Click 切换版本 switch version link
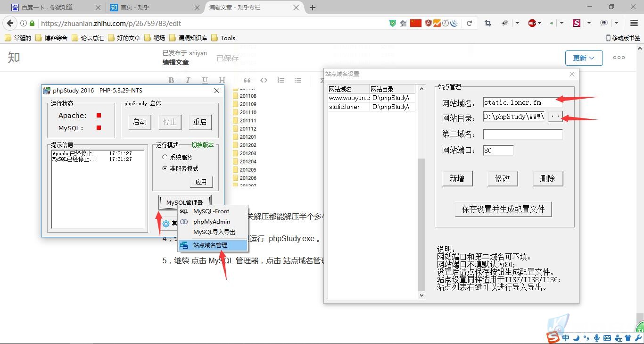Image resolution: width=644 pixels, height=344 pixels. coord(202,145)
